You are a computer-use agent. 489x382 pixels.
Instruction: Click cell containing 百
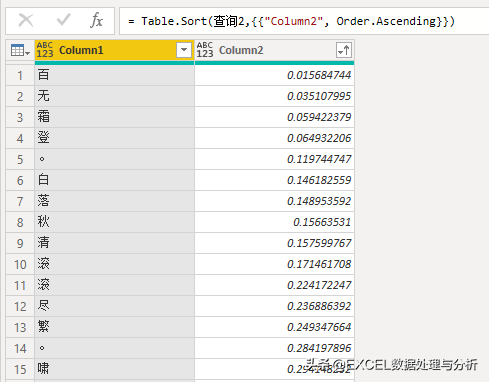coord(114,75)
